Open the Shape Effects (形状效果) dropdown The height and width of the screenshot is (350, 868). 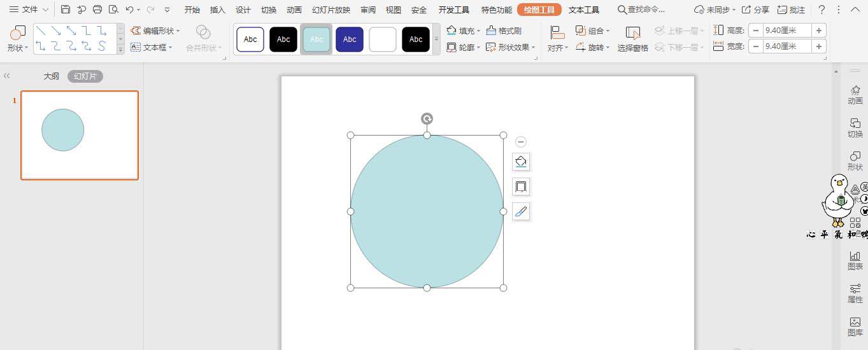coord(533,48)
